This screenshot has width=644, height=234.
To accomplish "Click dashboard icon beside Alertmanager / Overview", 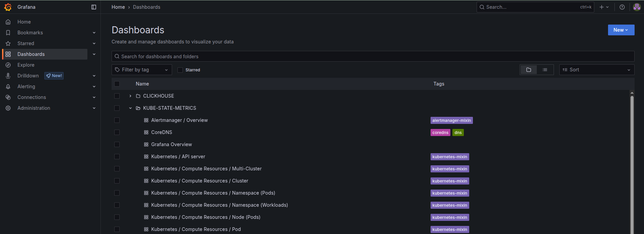I will pos(146,120).
